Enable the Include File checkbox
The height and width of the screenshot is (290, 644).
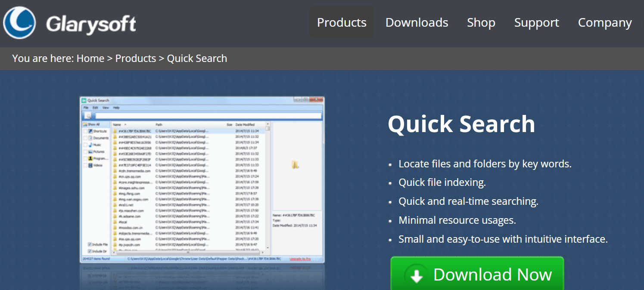[89, 244]
